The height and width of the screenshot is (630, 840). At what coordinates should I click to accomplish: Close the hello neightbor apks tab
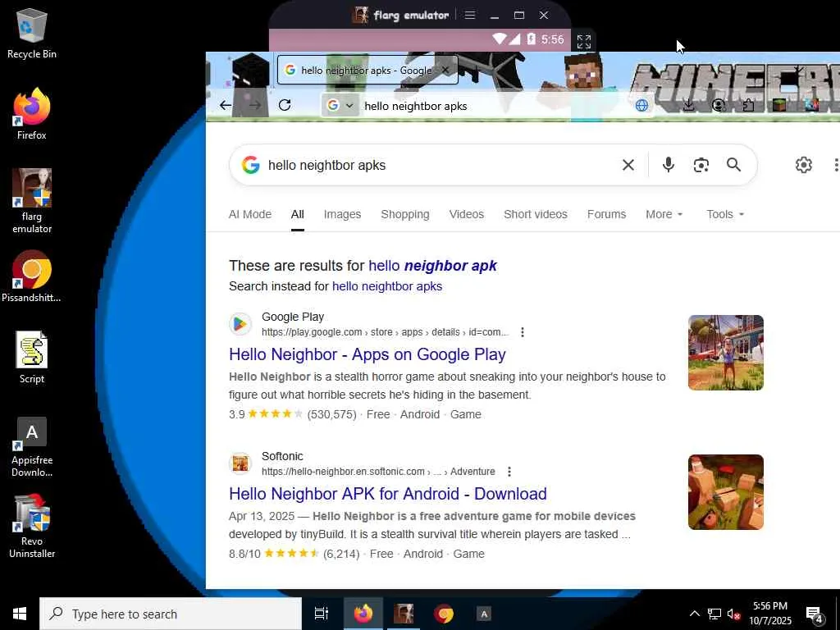coord(445,71)
